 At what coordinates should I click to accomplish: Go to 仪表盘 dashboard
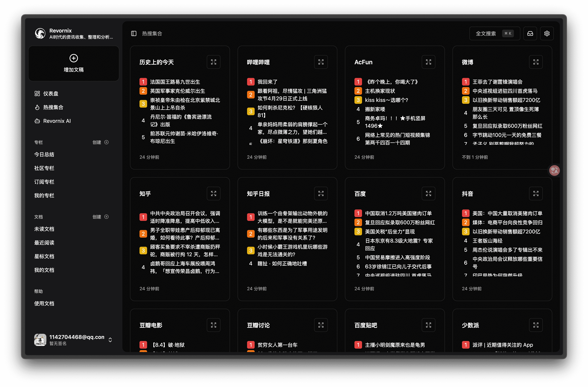(x=51, y=93)
